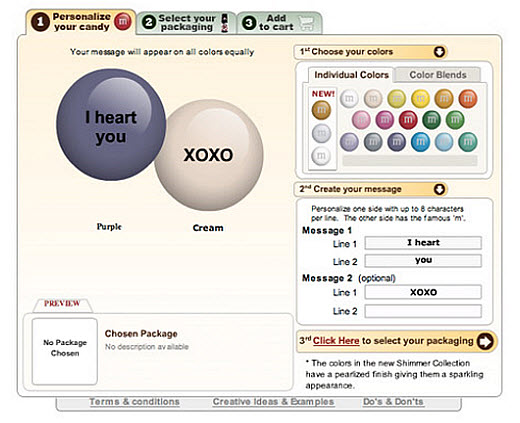Edit Message 2 Line 1 field with XOXO
This screenshot has height=423, width=520.
(423, 292)
